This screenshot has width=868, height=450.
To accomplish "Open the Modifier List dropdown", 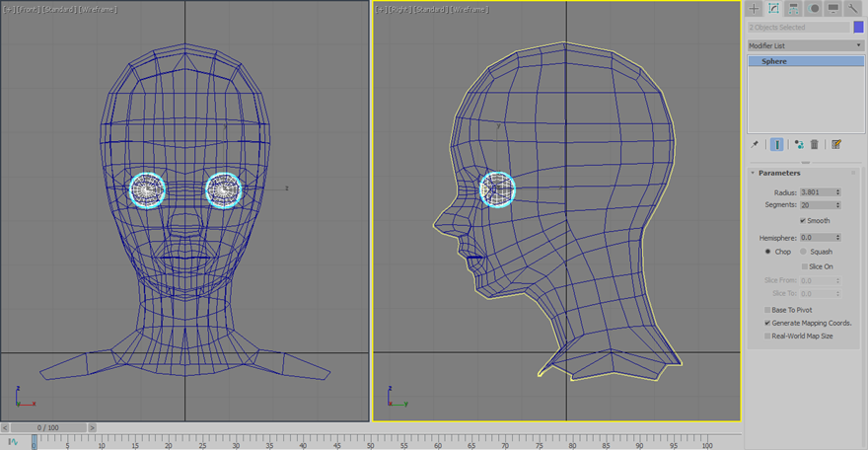I will coord(806,45).
